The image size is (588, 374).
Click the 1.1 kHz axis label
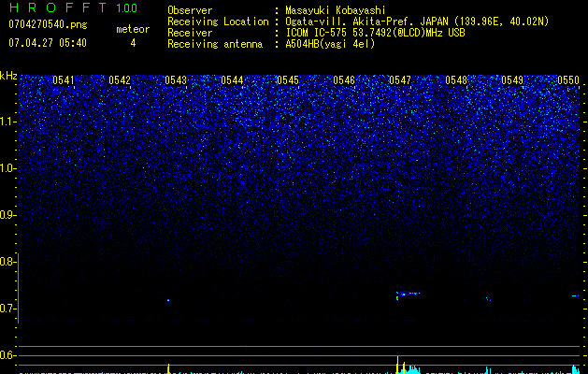[x=7, y=122]
